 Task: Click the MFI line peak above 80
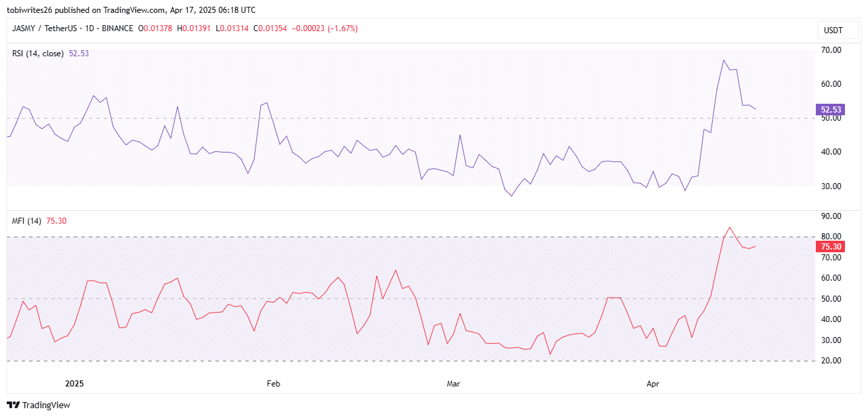tap(730, 228)
